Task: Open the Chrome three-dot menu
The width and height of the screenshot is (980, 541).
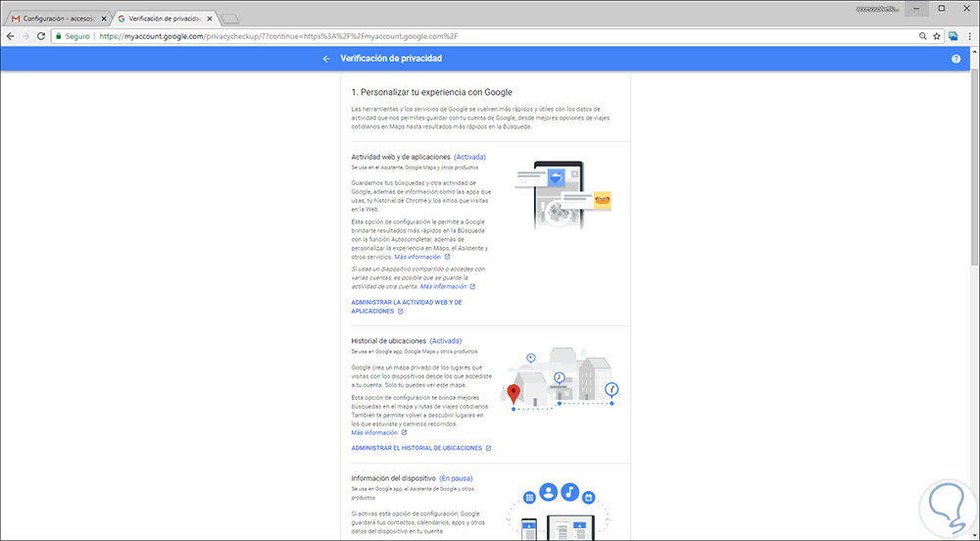Action: pyautogui.click(x=970, y=36)
